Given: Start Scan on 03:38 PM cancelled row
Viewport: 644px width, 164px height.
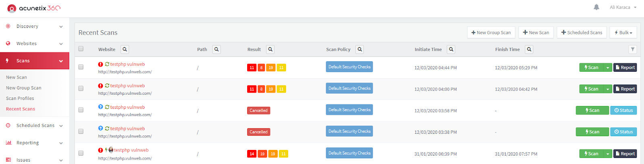Looking at the screenshot, I should tap(592, 132).
